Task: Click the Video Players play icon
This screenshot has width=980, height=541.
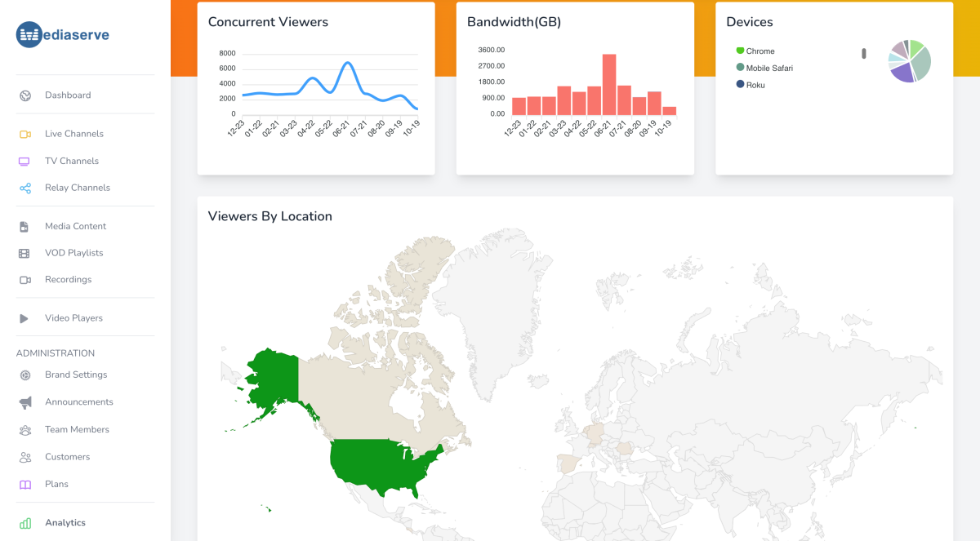Action: 25,318
